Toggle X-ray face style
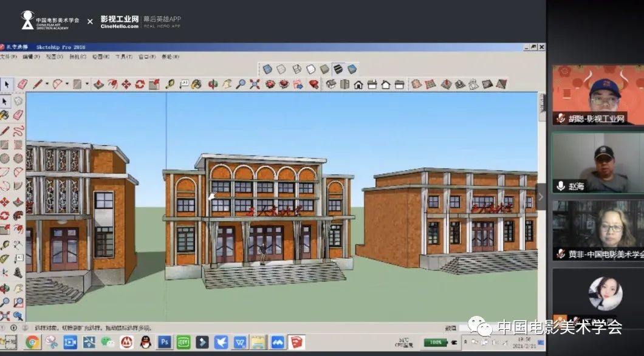This screenshot has height=356, width=644. pyautogui.click(x=267, y=69)
